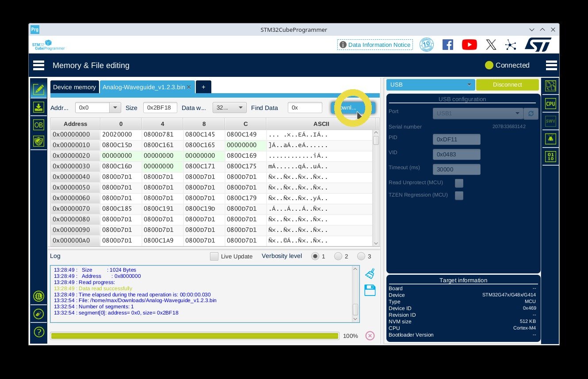Enable the Live Update checkbox
Screen dimensions: 588x379
pyautogui.click(x=214, y=256)
